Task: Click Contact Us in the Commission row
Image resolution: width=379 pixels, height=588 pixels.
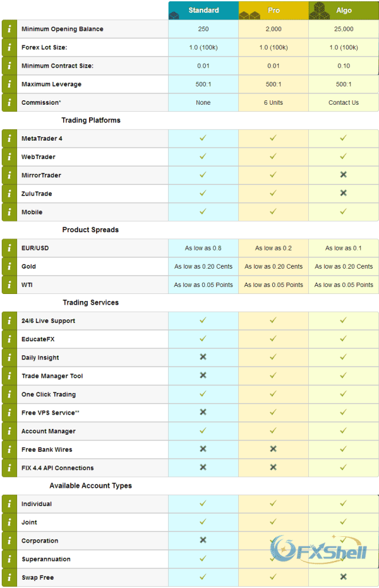Action: pos(344,103)
